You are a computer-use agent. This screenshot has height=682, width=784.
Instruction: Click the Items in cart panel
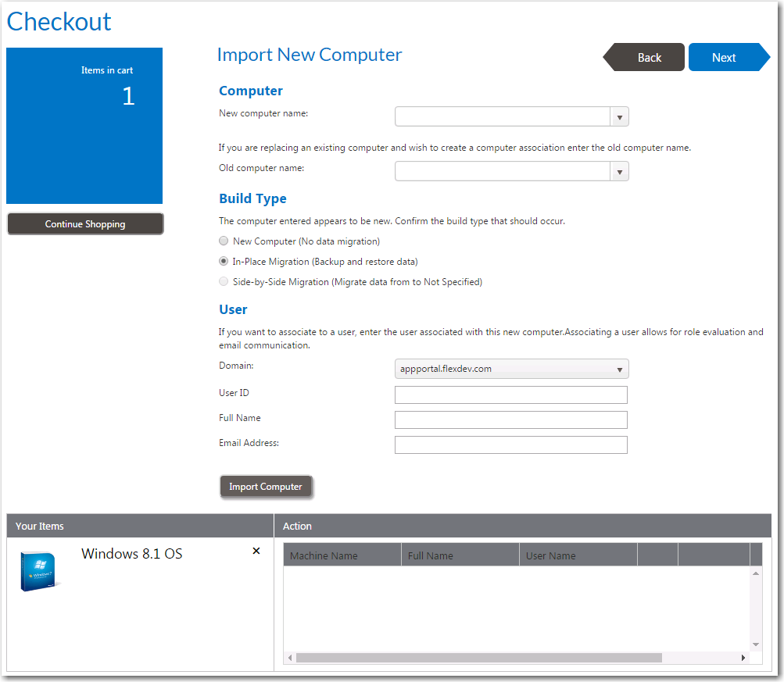84,125
